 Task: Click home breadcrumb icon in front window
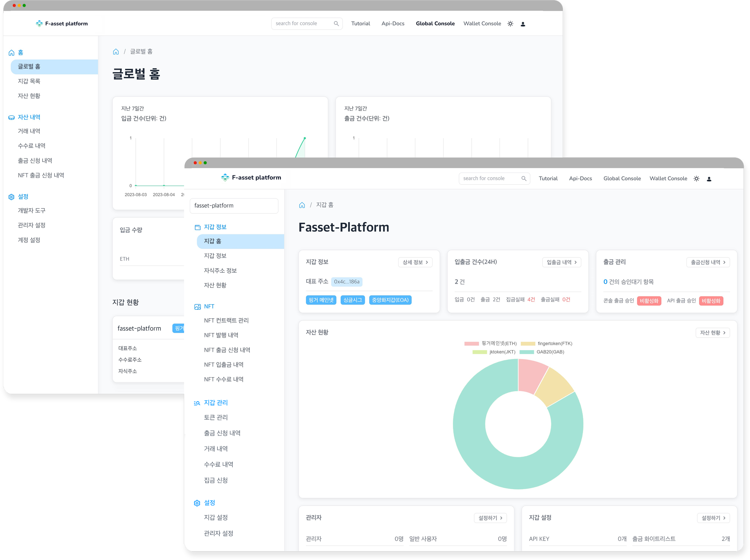[x=302, y=205]
